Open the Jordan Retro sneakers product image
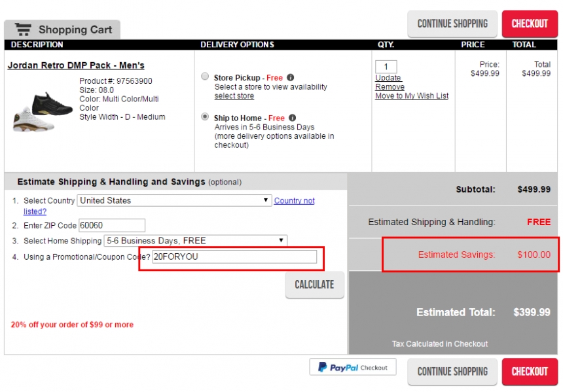Viewport: 563px width, 392px height. point(39,112)
